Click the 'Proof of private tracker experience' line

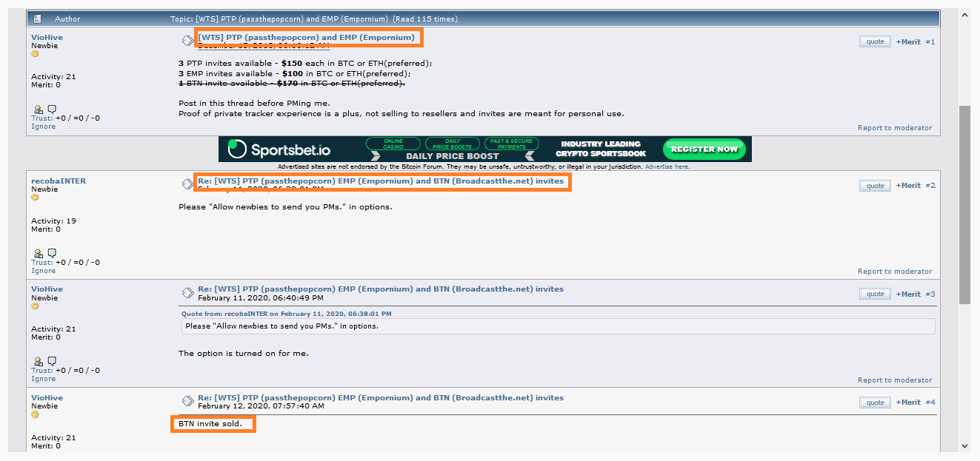click(x=401, y=114)
